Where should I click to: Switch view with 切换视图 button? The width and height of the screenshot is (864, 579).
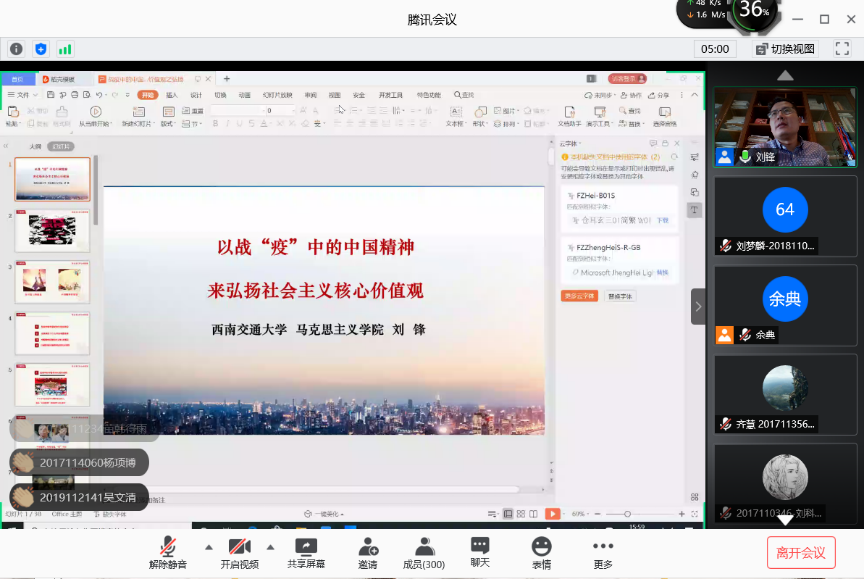tap(785, 49)
